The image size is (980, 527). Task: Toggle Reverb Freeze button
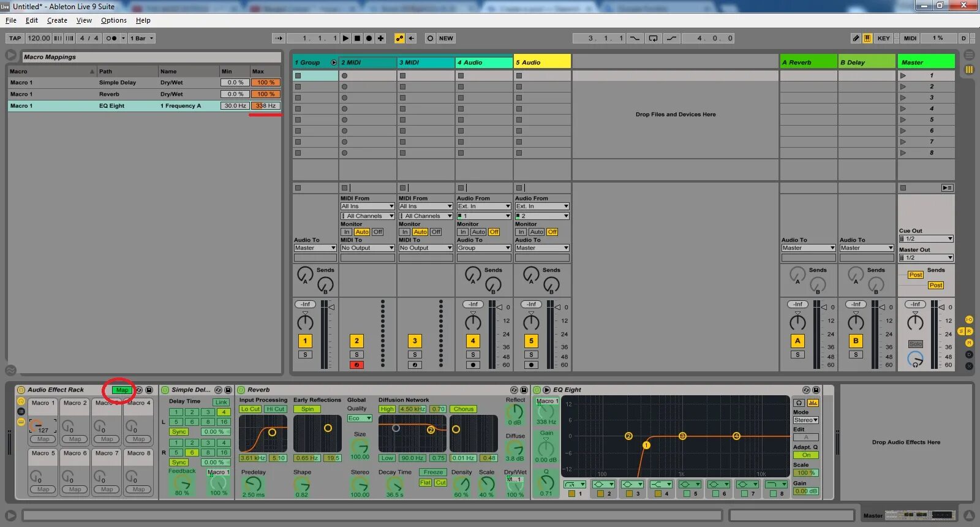click(433, 472)
